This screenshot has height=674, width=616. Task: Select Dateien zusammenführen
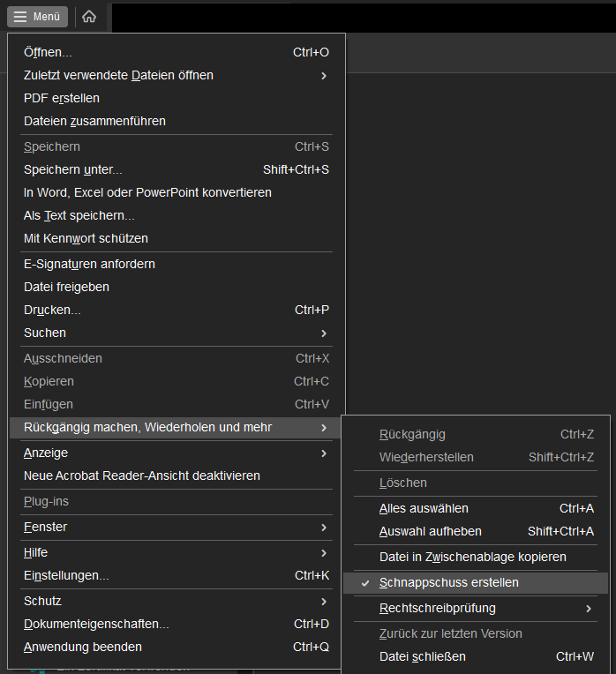tap(177, 121)
